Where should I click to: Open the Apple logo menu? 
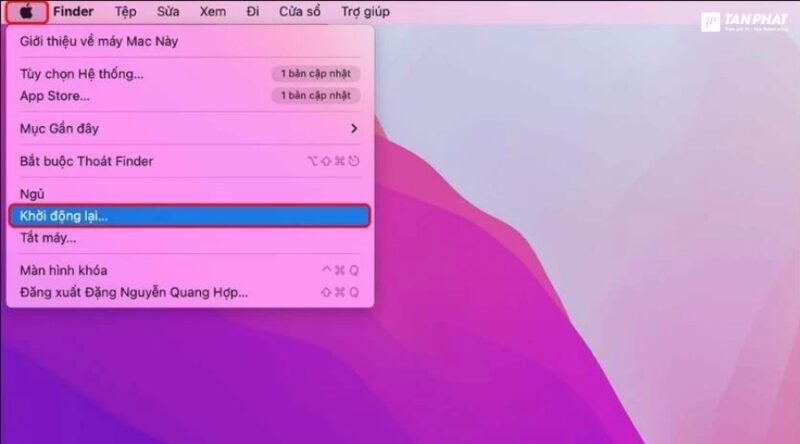pos(27,12)
